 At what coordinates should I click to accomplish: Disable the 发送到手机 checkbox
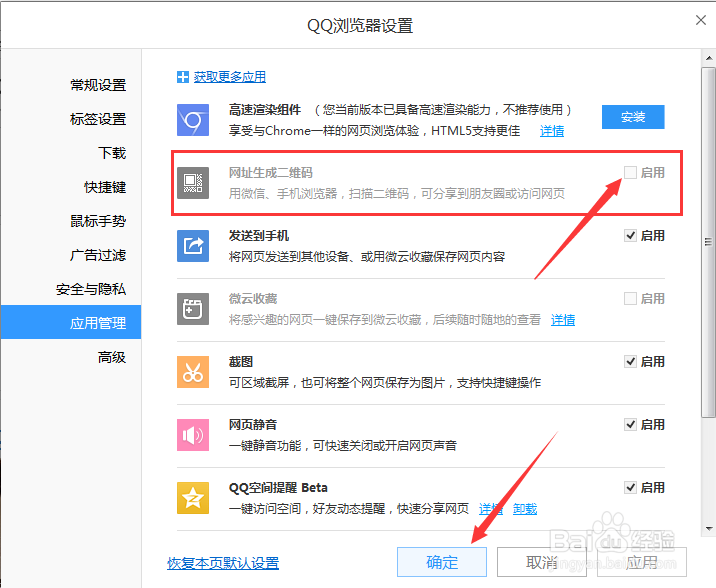pos(630,236)
